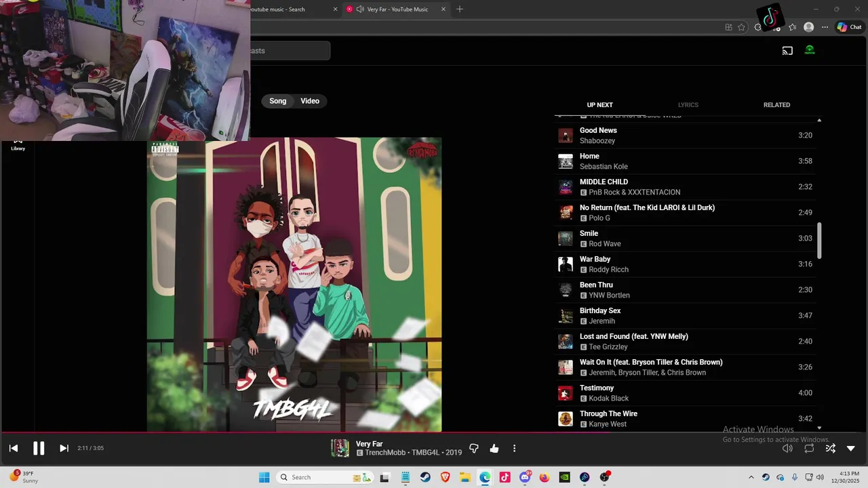This screenshot has height=488, width=868.
Task: Open the NVIDIA app from the taskbar
Action: [564, 477]
